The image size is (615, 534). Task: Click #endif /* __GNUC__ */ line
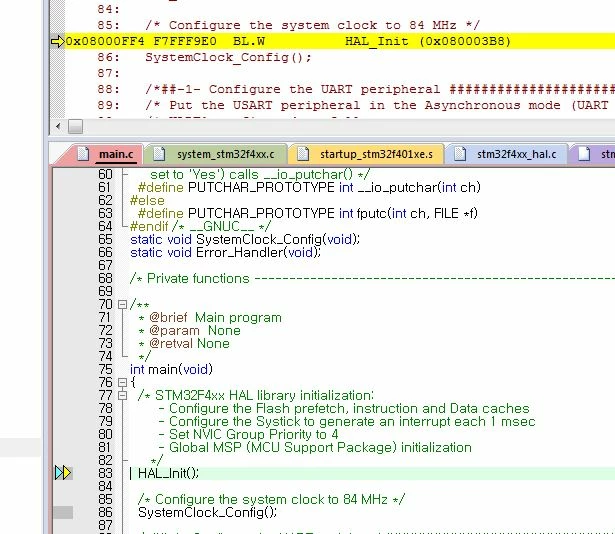[x=200, y=226]
